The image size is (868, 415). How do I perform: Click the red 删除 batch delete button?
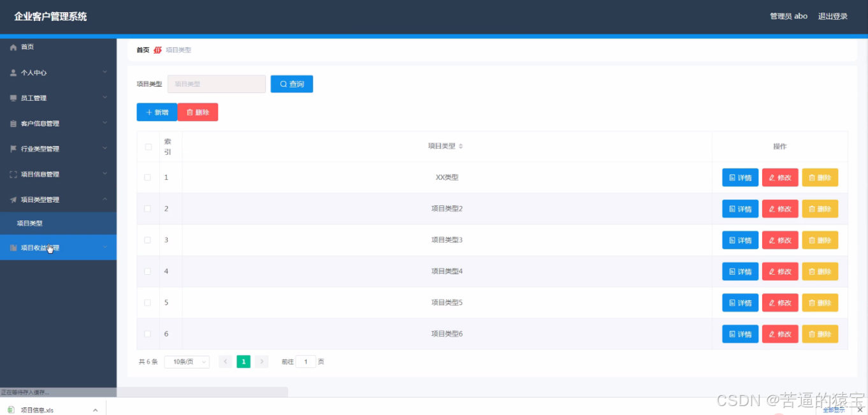click(198, 112)
